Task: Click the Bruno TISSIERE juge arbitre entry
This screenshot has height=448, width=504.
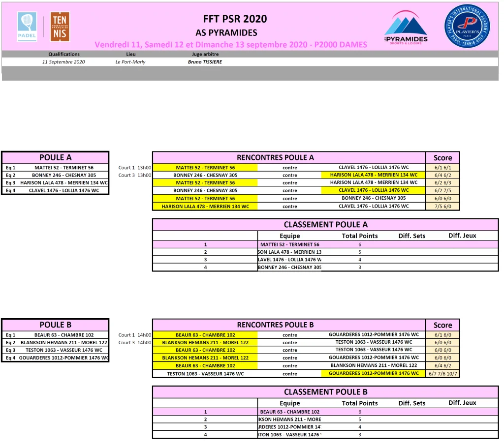Action: [x=206, y=62]
